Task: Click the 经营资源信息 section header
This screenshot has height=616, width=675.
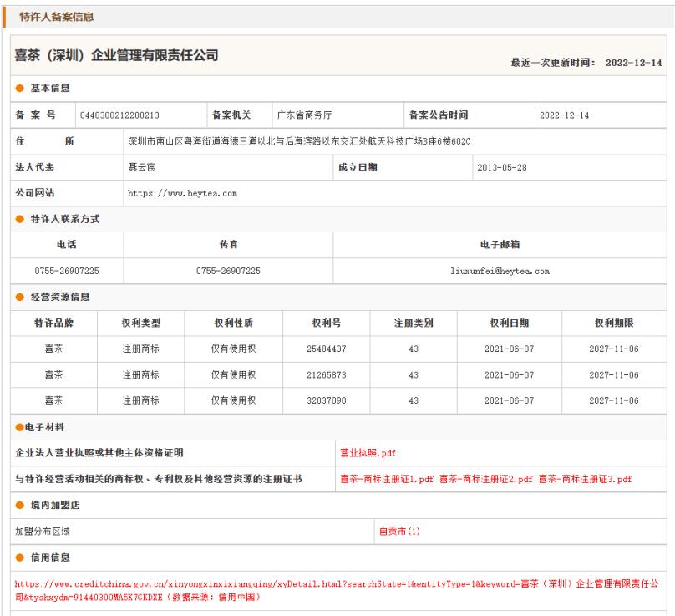Action: click(x=60, y=297)
